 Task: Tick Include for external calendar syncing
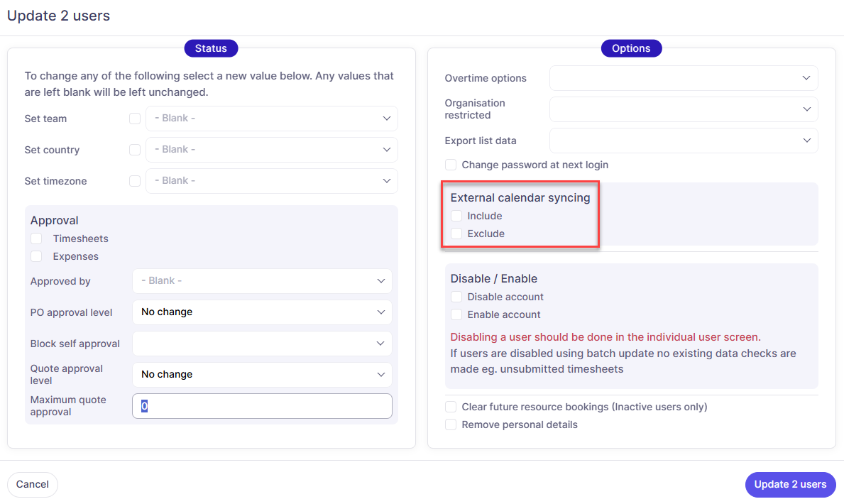(456, 216)
